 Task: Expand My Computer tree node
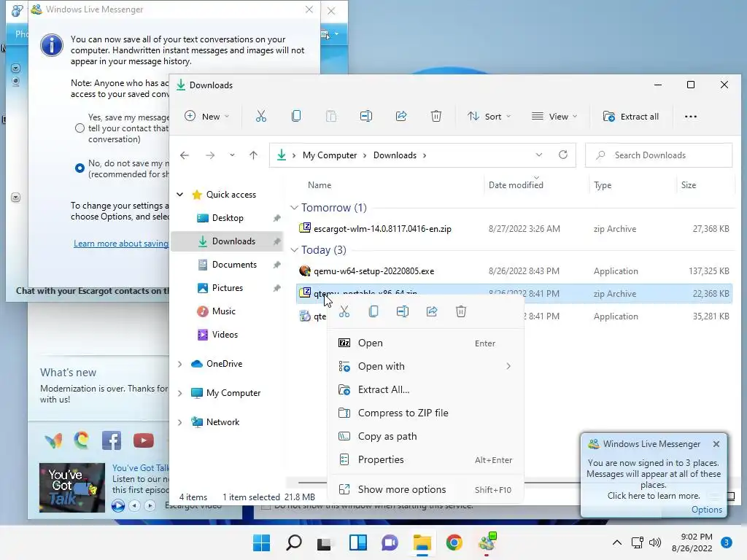180,393
